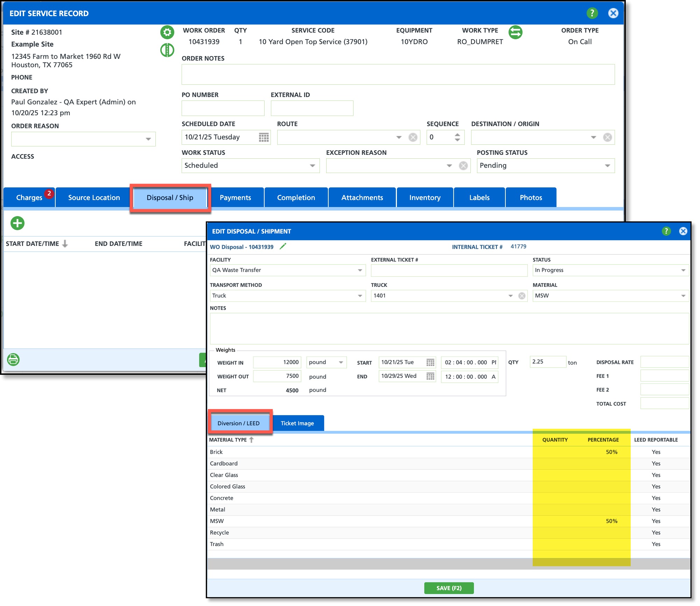
Task: Click the SAVE (F2) button
Action: click(449, 588)
